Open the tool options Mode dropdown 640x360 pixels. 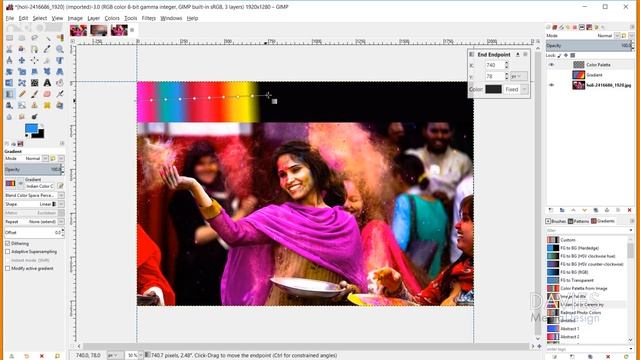(x=45, y=158)
